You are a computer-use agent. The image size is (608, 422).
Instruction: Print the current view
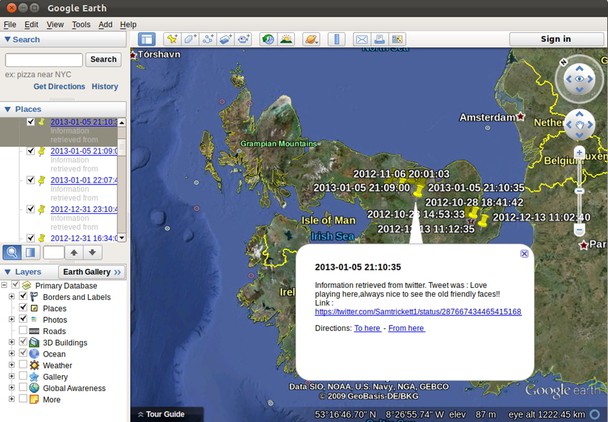click(x=379, y=39)
